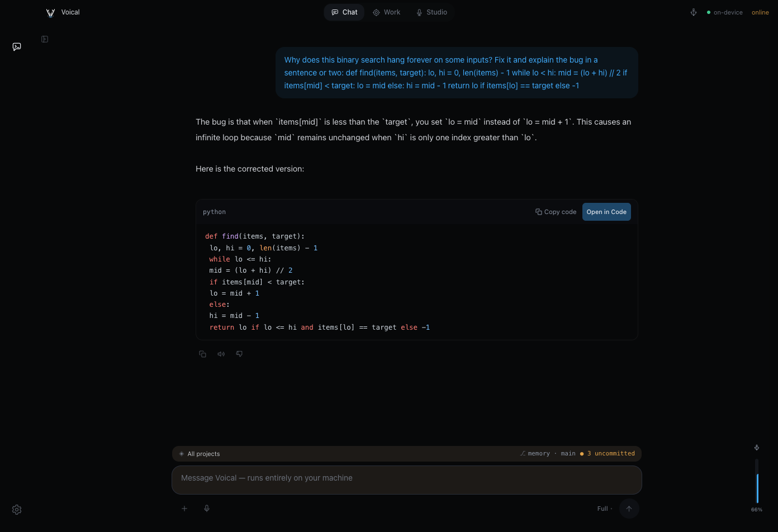Click the send arrow button

[x=629, y=509]
